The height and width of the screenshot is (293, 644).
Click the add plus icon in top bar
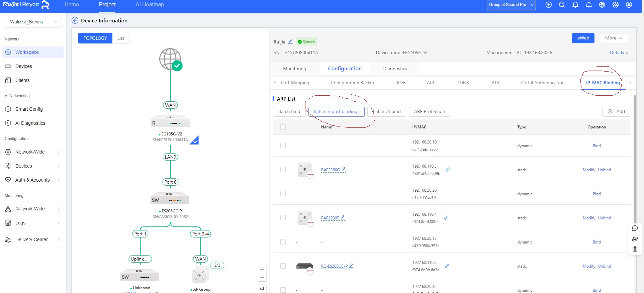[x=549, y=5]
